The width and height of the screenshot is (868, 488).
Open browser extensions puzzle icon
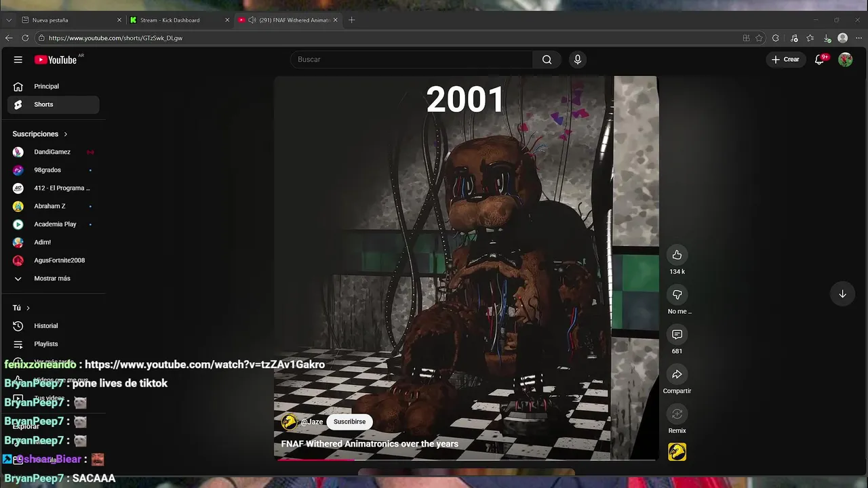pos(776,38)
